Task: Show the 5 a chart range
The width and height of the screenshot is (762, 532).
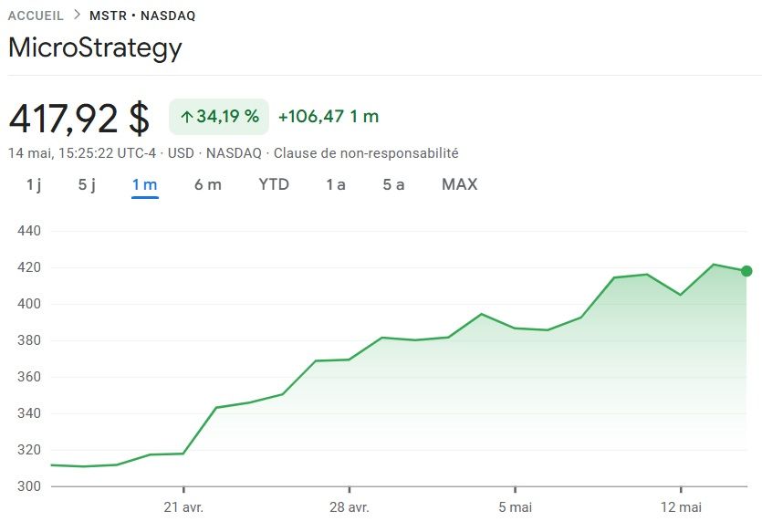Action: coord(393,184)
